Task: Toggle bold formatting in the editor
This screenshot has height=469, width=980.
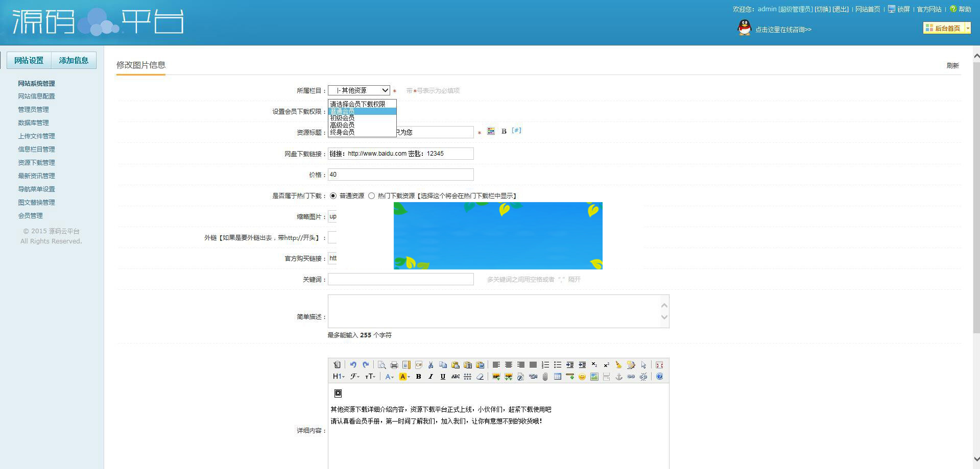Action: pos(418,376)
